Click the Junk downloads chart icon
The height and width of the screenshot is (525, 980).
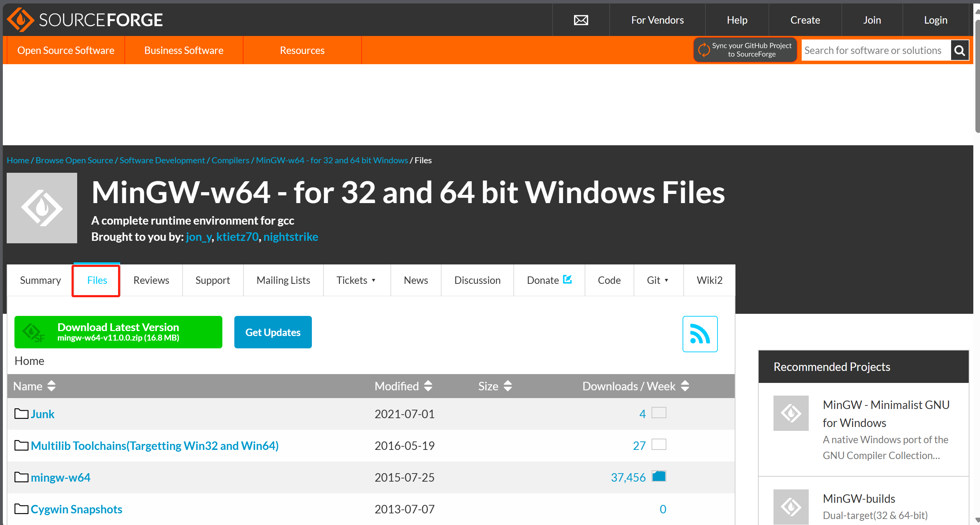pyautogui.click(x=659, y=412)
